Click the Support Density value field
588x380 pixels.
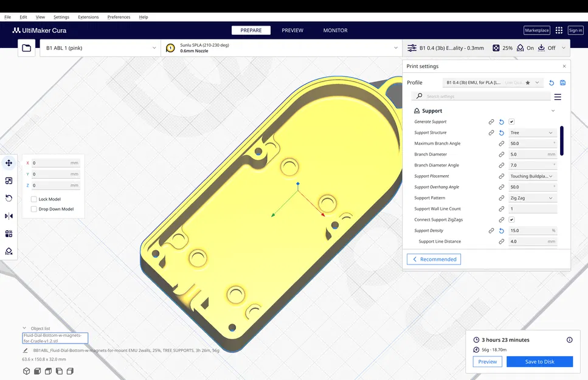click(x=533, y=230)
